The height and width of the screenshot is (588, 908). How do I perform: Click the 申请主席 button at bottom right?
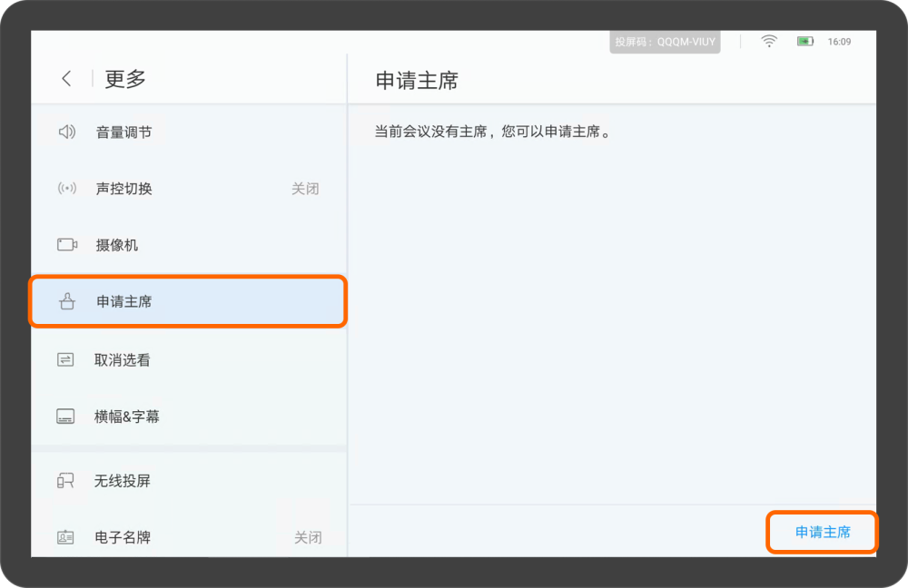click(x=822, y=533)
